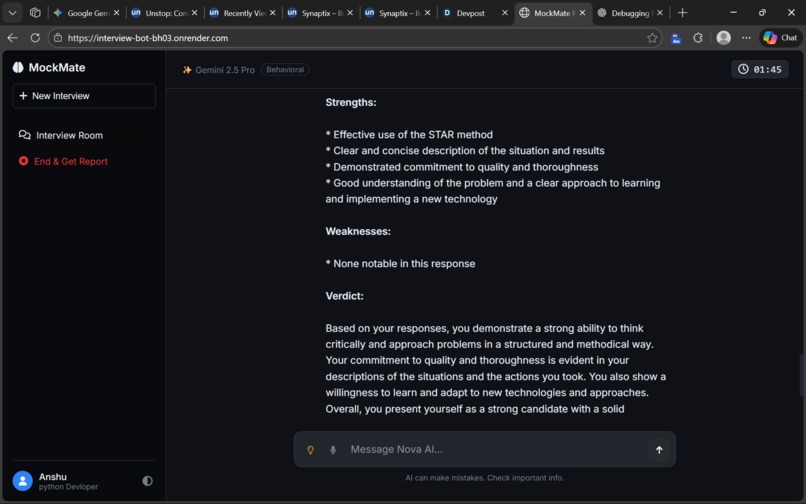Open the Copilot Chat button
The width and height of the screenshot is (806, 504).
coord(780,38)
